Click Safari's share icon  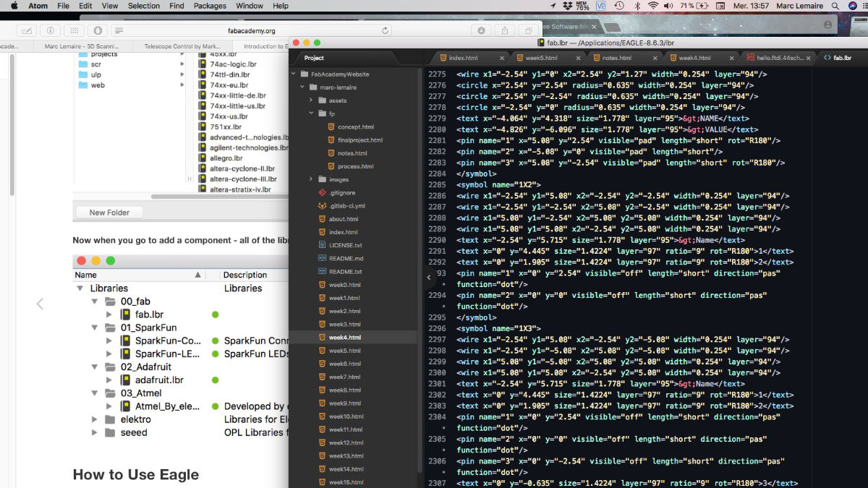pos(506,30)
